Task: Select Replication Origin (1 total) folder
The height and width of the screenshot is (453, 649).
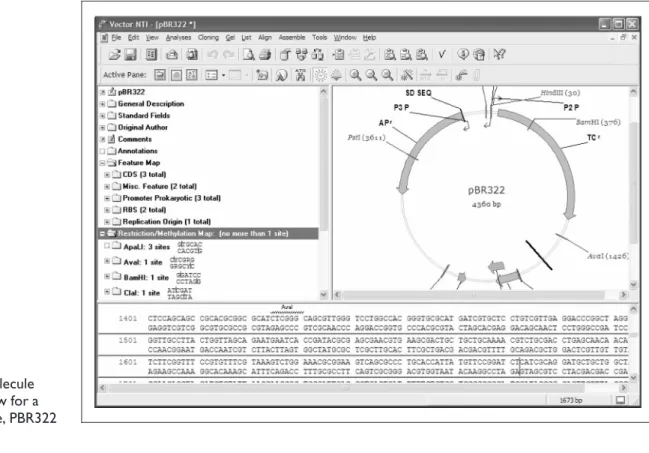Action: pos(166,222)
